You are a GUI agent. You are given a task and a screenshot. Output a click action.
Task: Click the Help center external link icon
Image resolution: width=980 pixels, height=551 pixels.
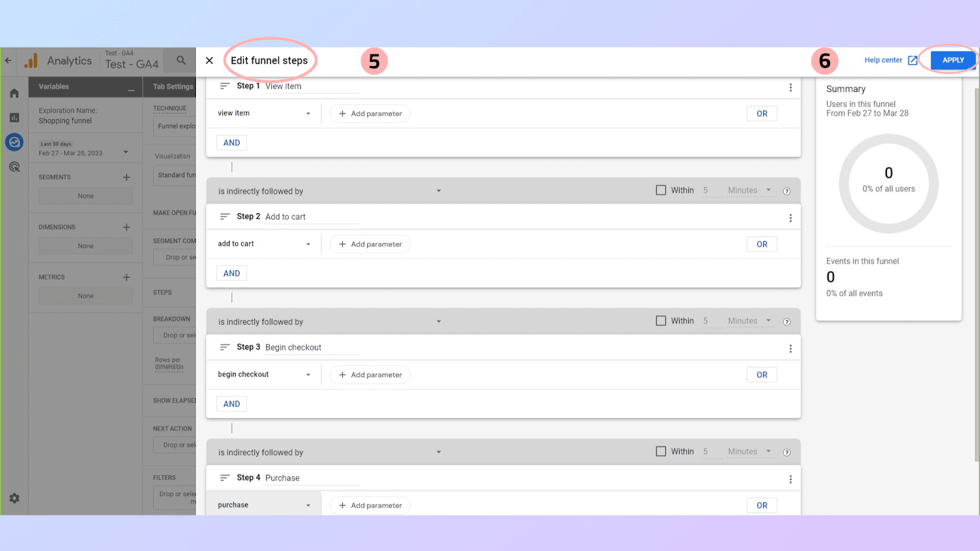pyautogui.click(x=913, y=60)
